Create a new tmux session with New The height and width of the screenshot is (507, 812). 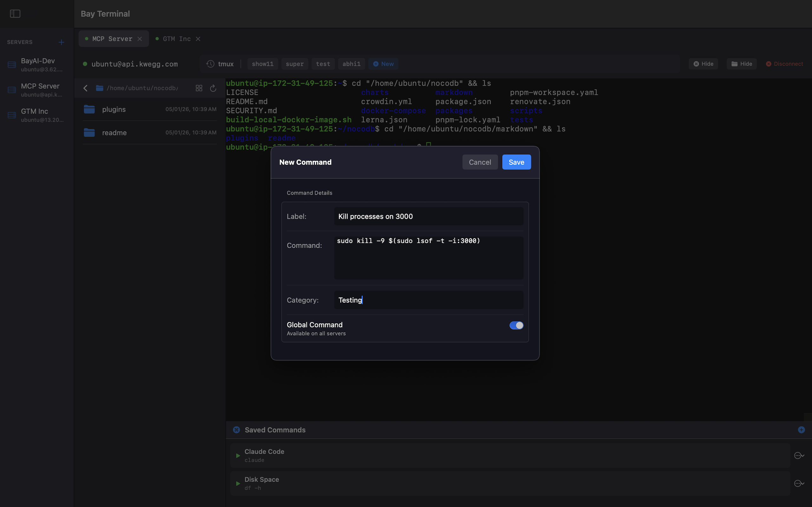[x=383, y=64]
